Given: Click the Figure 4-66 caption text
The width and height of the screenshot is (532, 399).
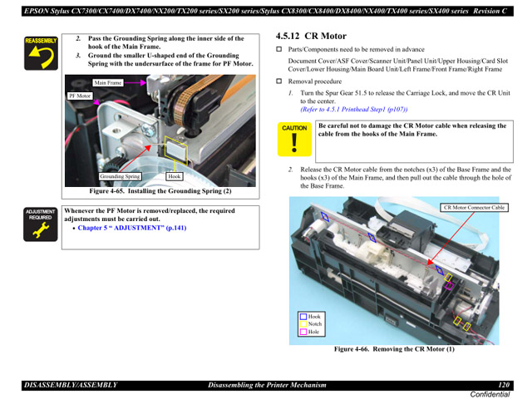Looking at the screenshot, I should [x=394, y=349].
